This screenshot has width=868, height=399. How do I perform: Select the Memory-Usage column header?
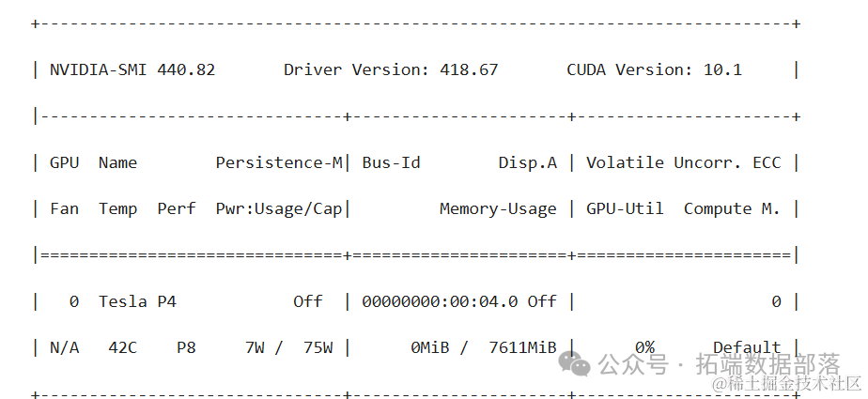[x=498, y=209]
